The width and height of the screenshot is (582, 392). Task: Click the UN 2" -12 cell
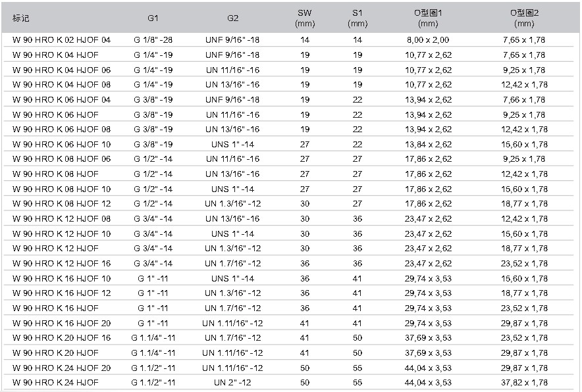point(232,383)
